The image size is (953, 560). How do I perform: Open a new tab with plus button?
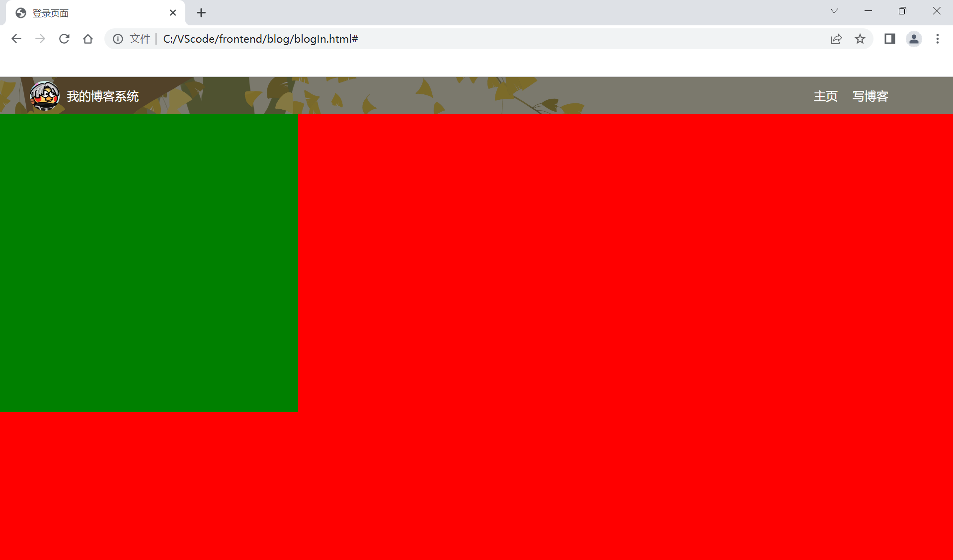201,13
